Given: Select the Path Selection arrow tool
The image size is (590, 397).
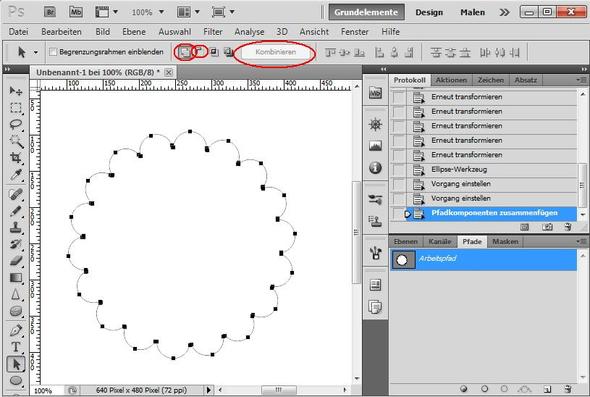Looking at the screenshot, I should coord(15,364).
